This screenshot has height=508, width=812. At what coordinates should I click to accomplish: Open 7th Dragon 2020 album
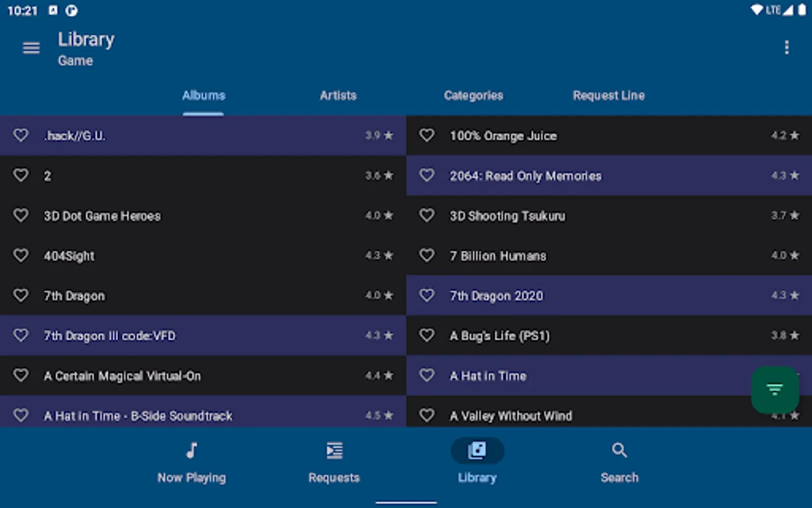click(496, 296)
